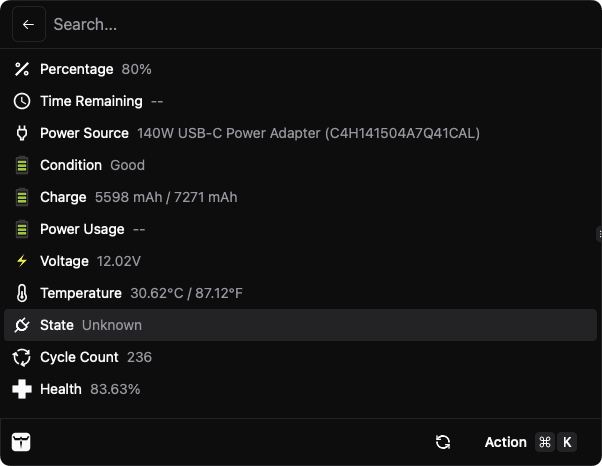Click the percent icon beside Percentage
This screenshot has height=466, width=602.
point(22,69)
